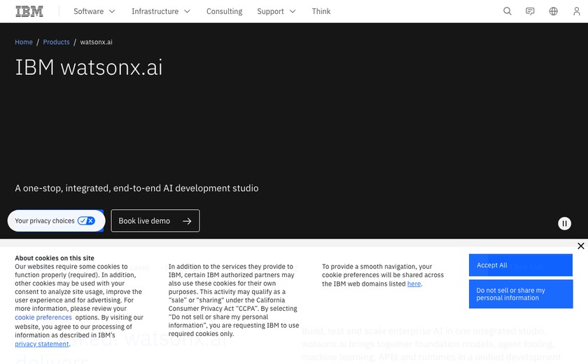Expand the Support menu
This screenshot has height=364, width=588.
(x=276, y=11)
